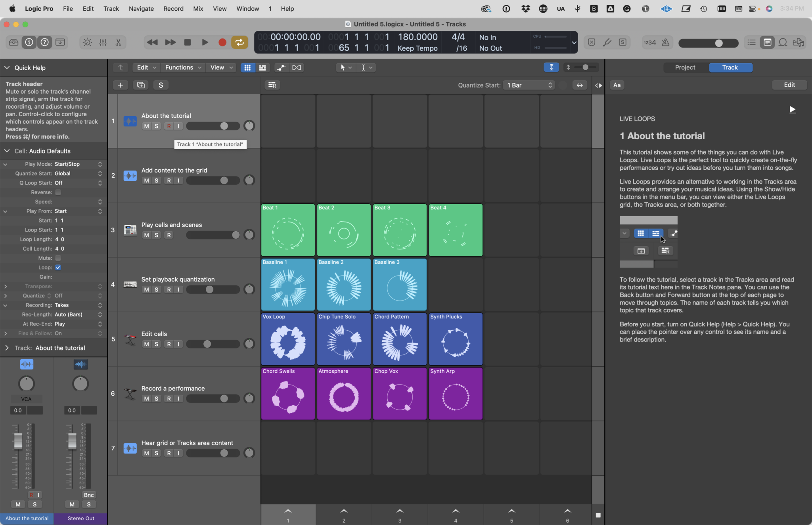Viewport: 812px width, 525px height.
Task: Enable the Reverse checkbox
Action: (x=57, y=192)
